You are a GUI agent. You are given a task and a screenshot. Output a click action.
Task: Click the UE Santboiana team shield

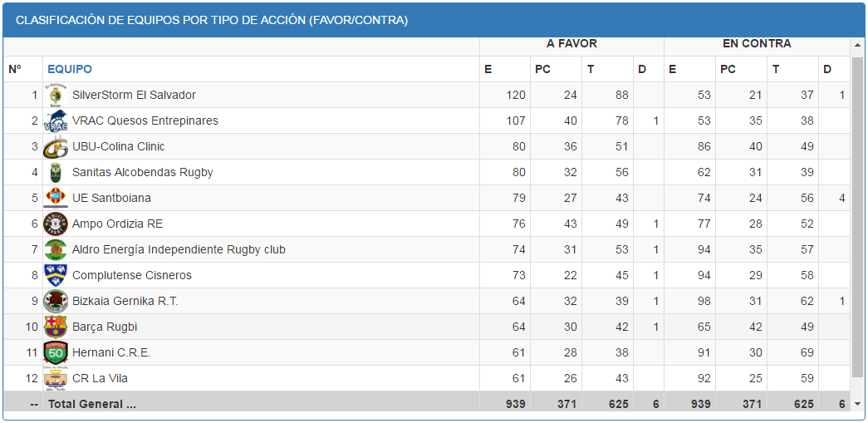(56, 199)
